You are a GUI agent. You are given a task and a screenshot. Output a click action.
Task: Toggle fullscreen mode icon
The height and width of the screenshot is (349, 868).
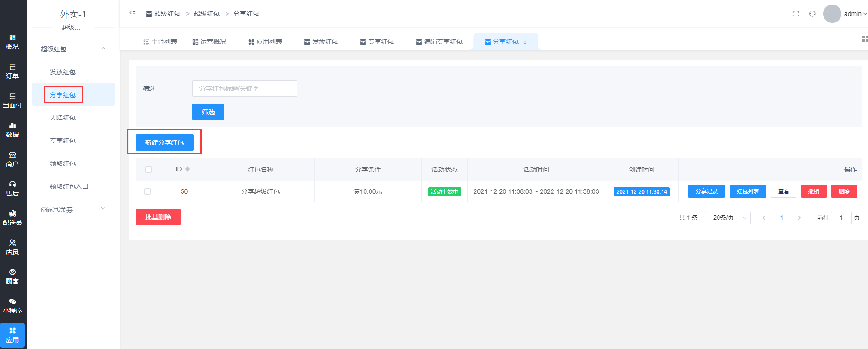(x=796, y=14)
